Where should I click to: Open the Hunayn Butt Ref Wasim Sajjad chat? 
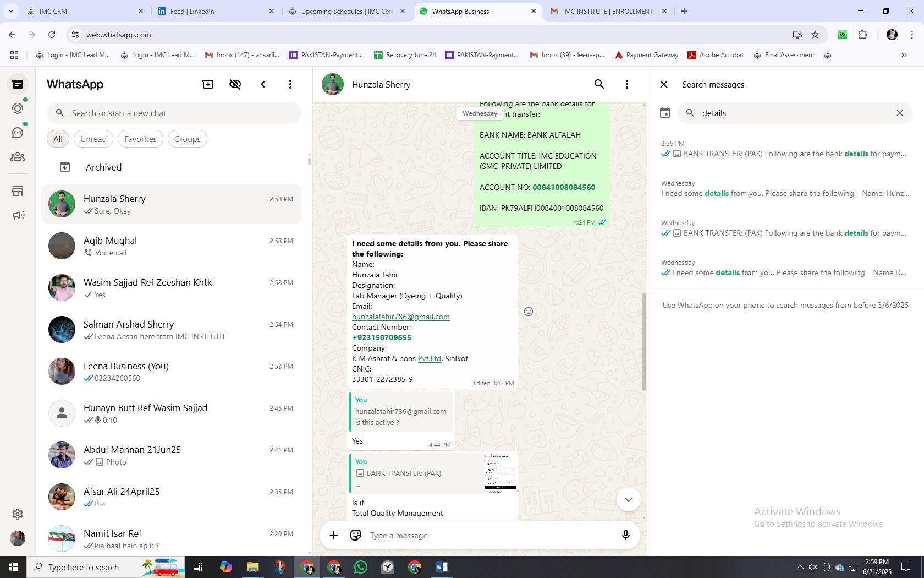[172, 413]
